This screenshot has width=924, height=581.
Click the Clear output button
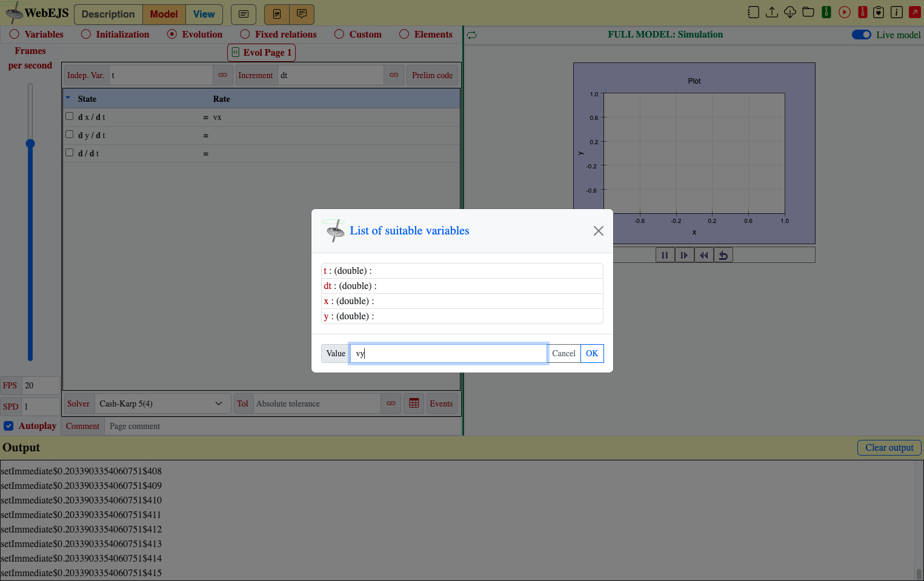(889, 448)
